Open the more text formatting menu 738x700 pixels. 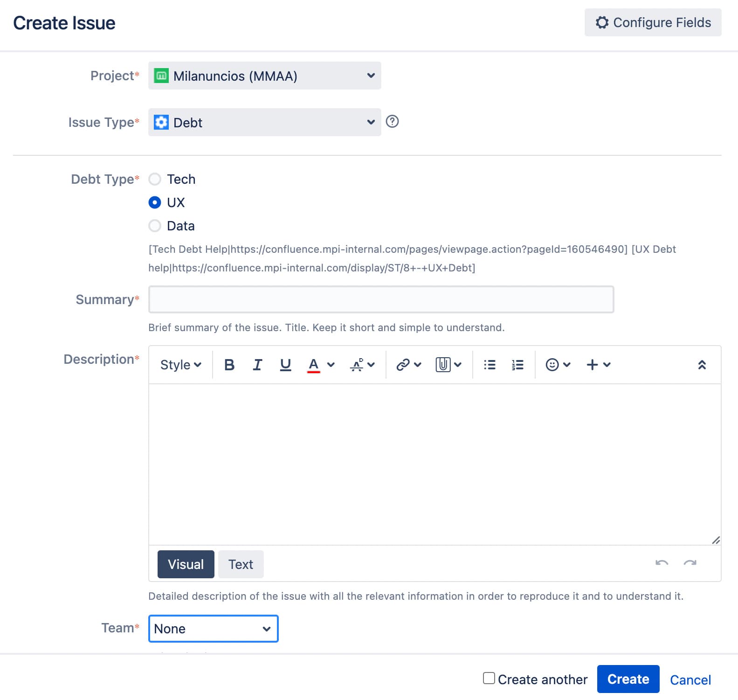point(362,365)
